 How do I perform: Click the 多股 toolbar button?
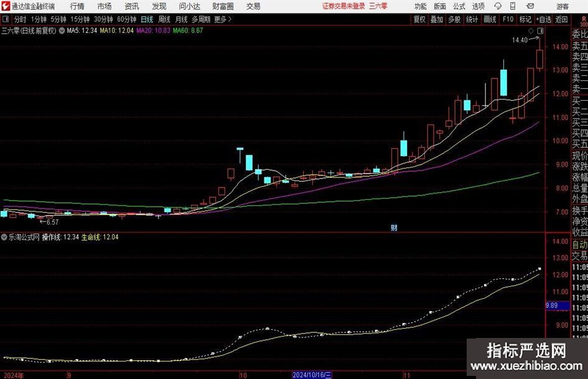454,19
